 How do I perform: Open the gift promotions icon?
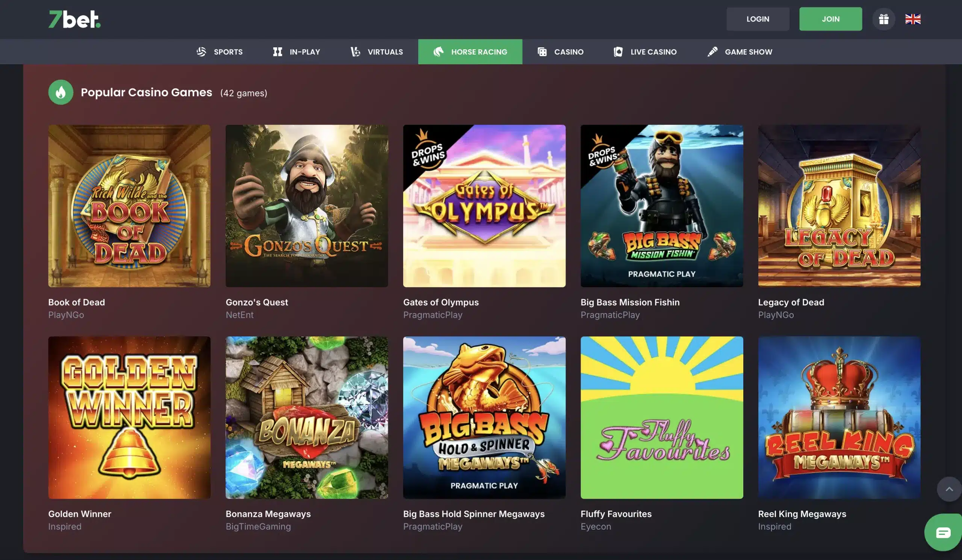tap(883, 19)
